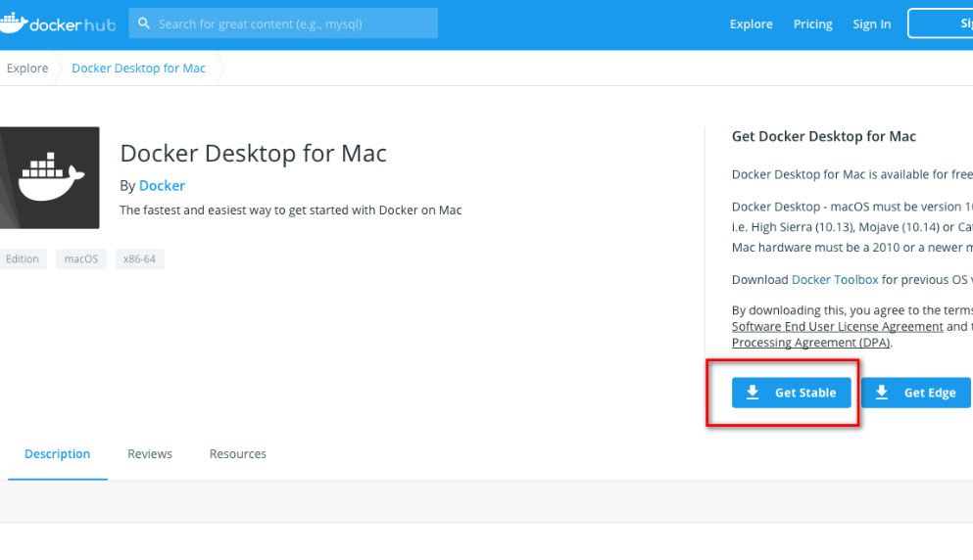This screenshot has width=973, height=560.
Task: Open the Docker Toolbox link
Action: (835, 280)
